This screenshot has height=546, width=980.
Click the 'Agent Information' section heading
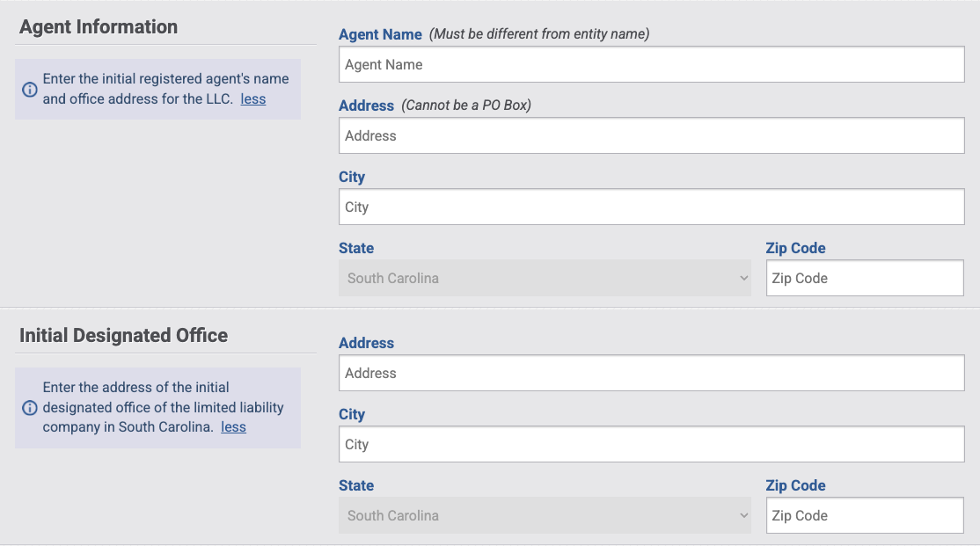(99, 27)
